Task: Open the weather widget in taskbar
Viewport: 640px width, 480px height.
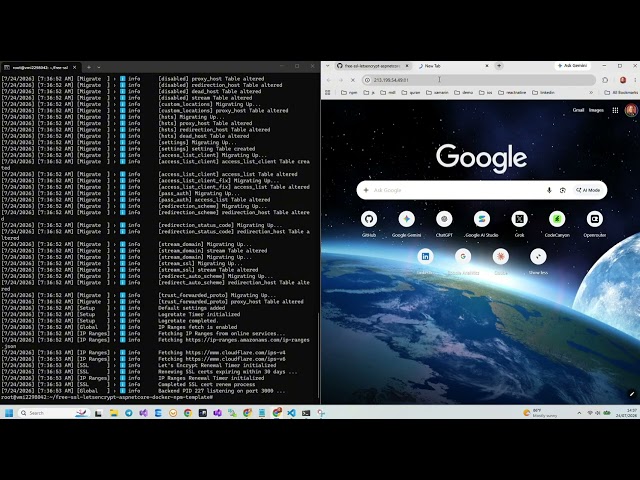Action: coord(540,413)
